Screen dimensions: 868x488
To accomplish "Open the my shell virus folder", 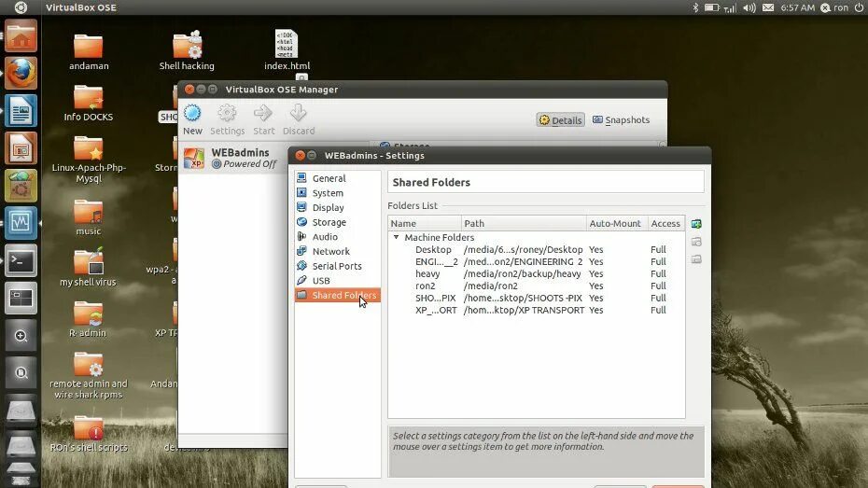I will (x=89, y=267).
